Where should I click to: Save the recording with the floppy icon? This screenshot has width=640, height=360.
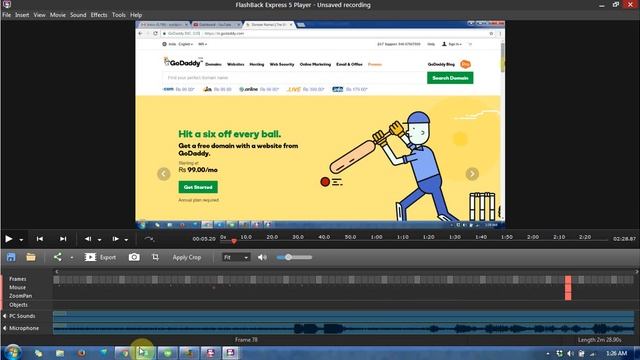point(11,257)
